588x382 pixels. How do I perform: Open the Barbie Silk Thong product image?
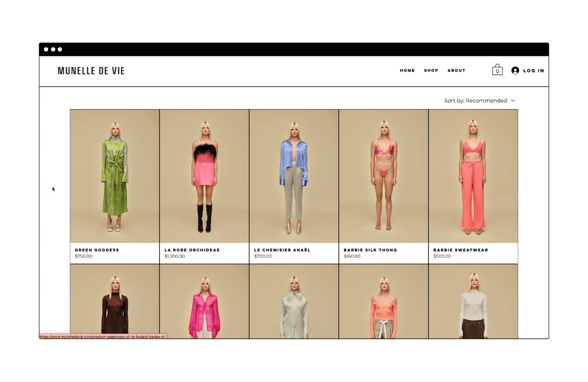coord(384,176)
